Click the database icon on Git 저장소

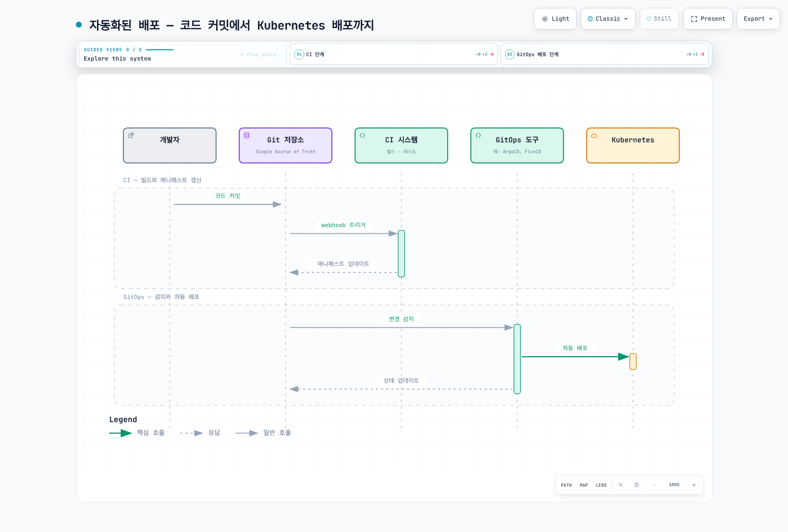(x=247, y=135)
